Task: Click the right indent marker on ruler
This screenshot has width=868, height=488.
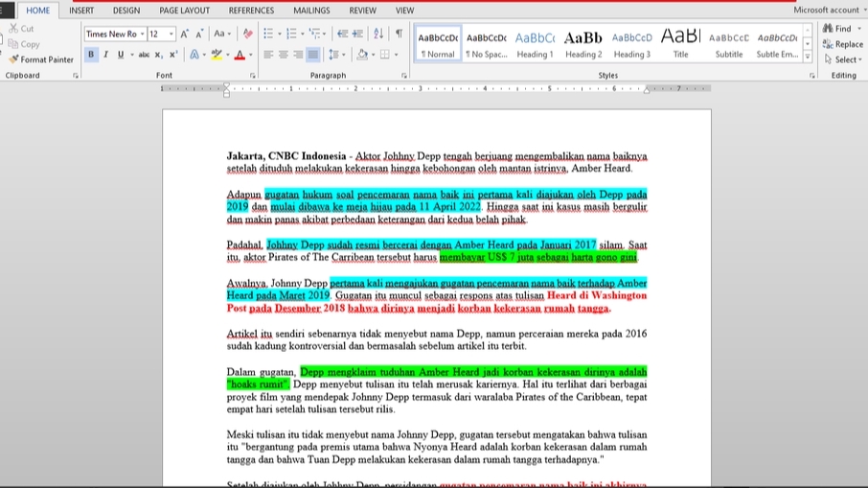Action: [647, 90]
